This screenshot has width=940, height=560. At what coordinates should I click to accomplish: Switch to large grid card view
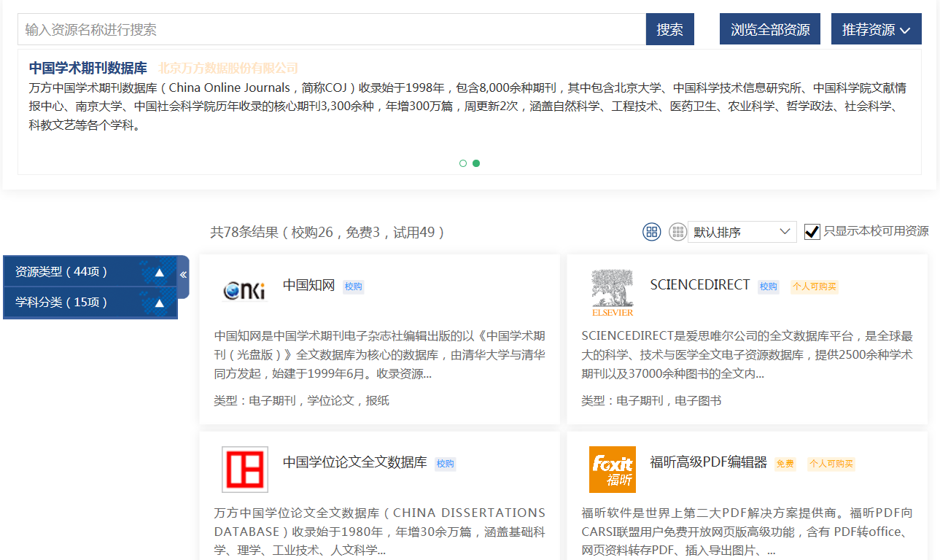(x=652, y=232)
